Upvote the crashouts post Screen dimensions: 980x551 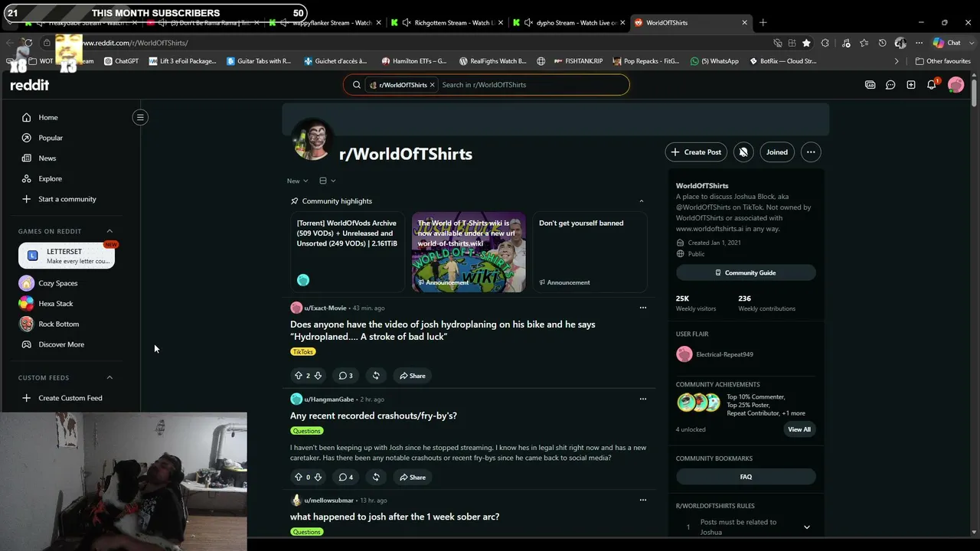pyautogui.click(x=299, y=478)
